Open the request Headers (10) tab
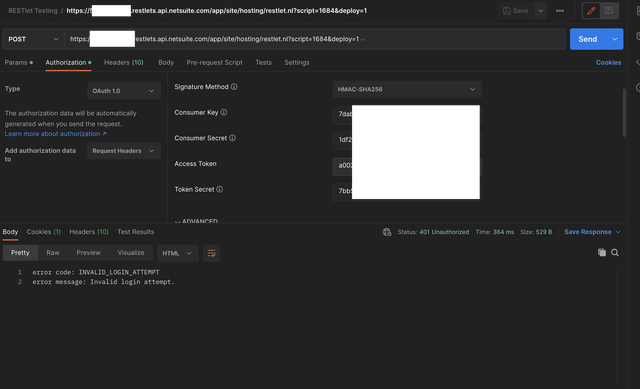 (x=124, y=62)
